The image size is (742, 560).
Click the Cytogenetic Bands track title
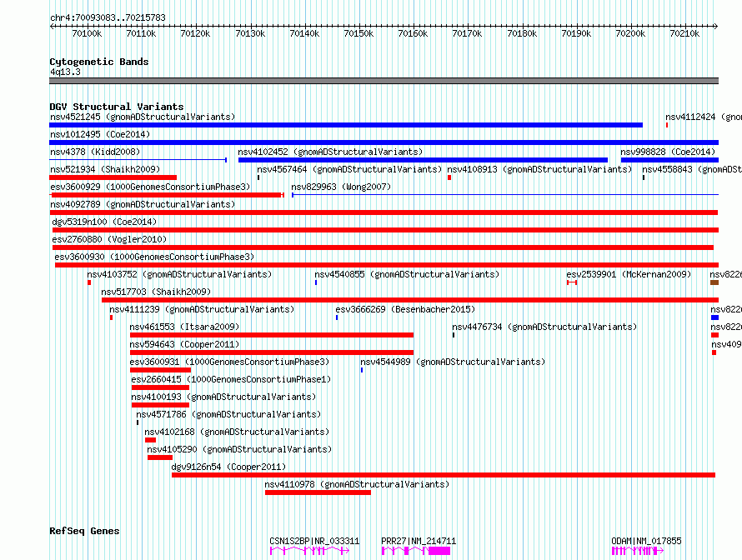click(x=99, y=62)
